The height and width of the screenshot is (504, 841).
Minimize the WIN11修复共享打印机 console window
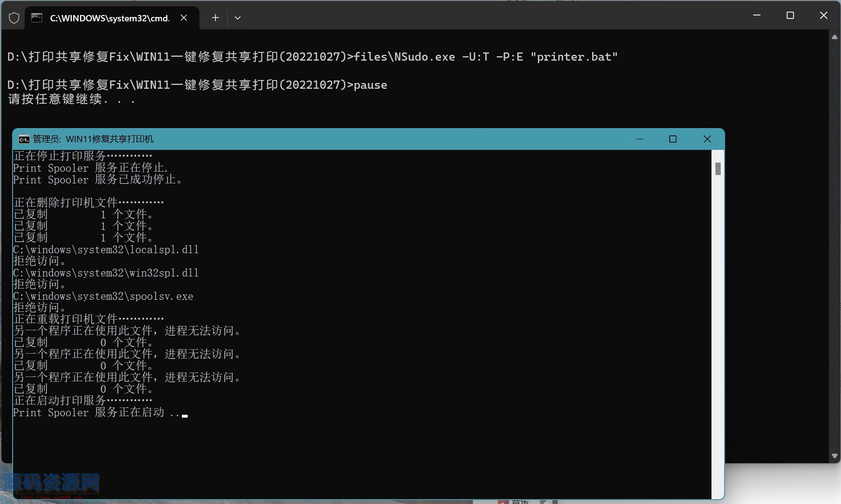point(639,139)
